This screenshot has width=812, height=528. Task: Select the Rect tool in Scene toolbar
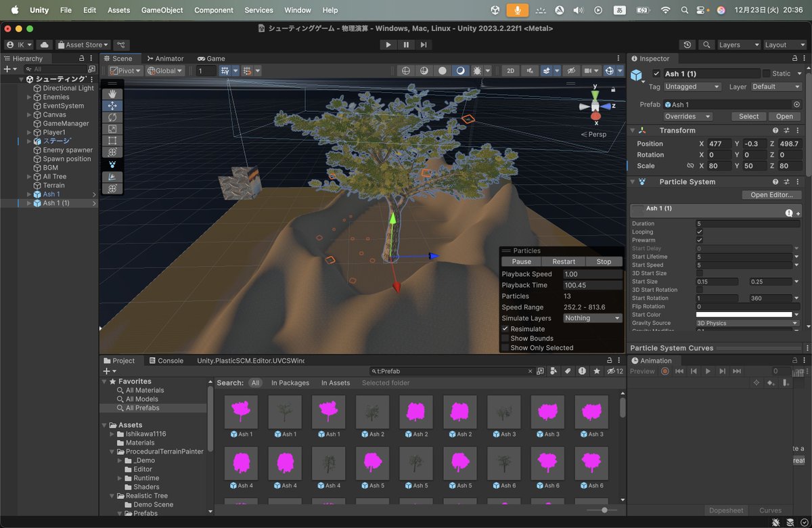[x=112, y=141]
